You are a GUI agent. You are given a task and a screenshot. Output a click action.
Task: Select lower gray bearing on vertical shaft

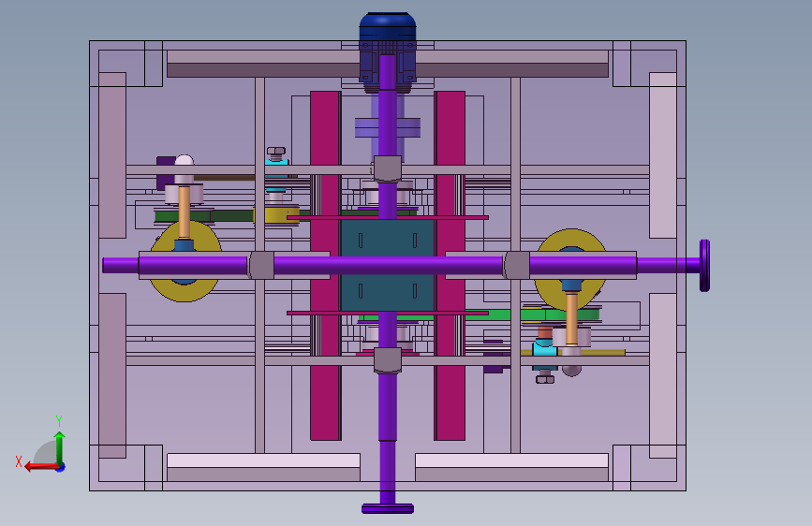(388, 361)
